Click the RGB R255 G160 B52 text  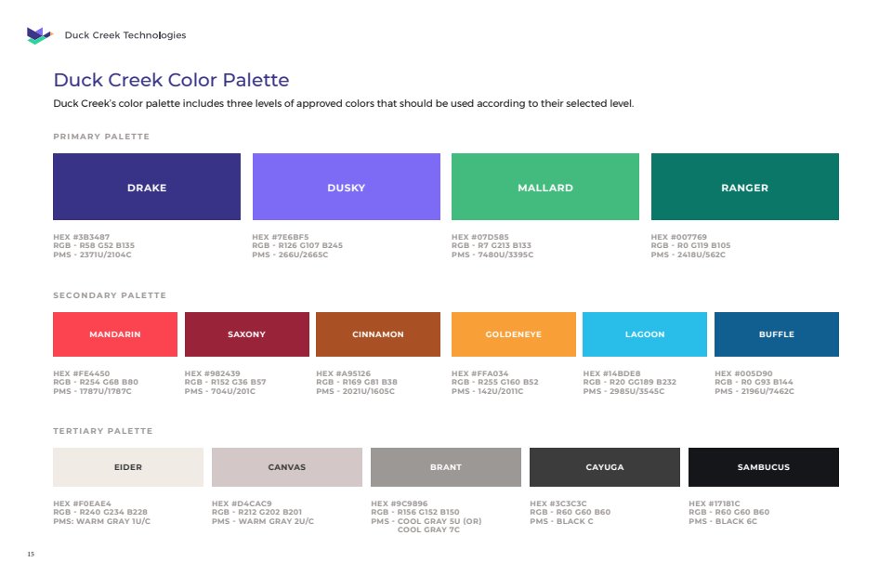(495, 382)
